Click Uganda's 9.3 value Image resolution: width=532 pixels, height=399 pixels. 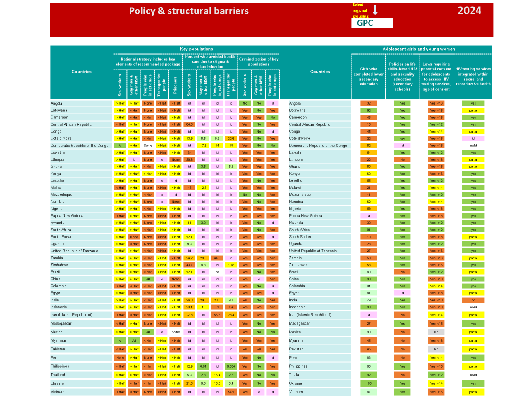click(x=189, y=244)
